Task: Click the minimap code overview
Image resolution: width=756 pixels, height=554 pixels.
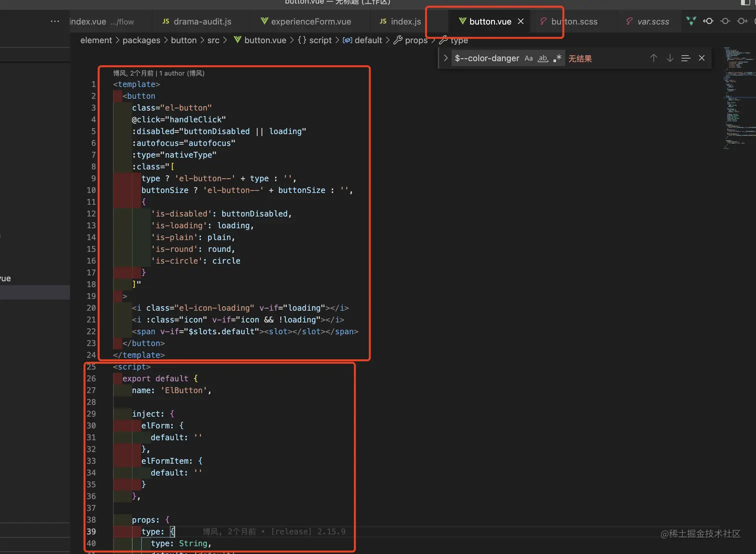Action: click(739, 98)
